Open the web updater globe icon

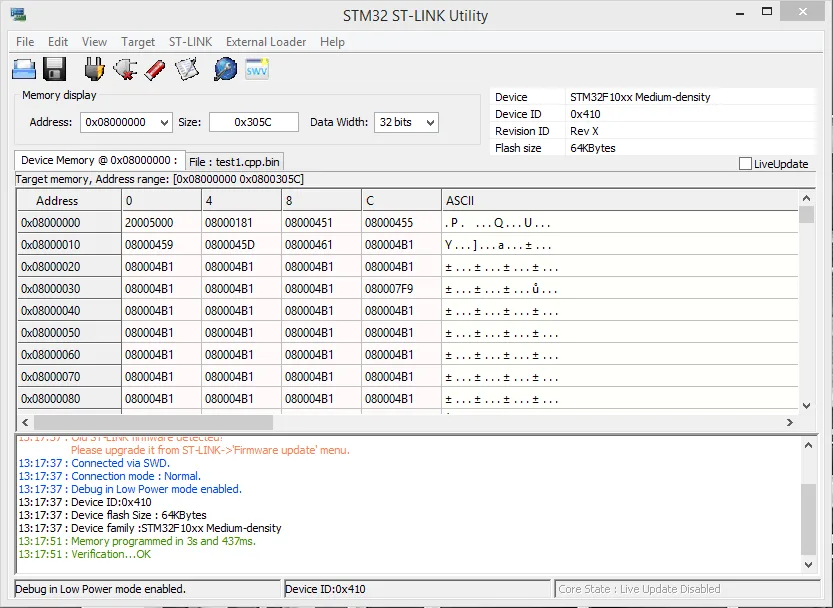point(225,69)
